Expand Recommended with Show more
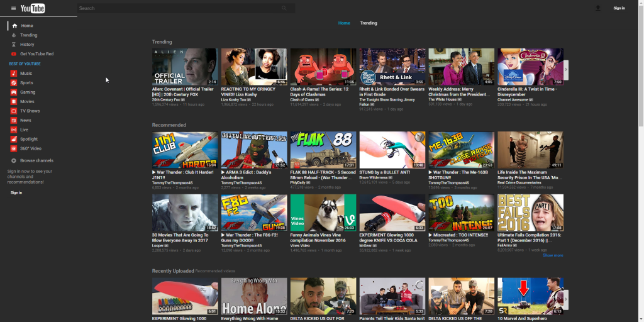Screen dimensions: 644x322 (553, 255)
